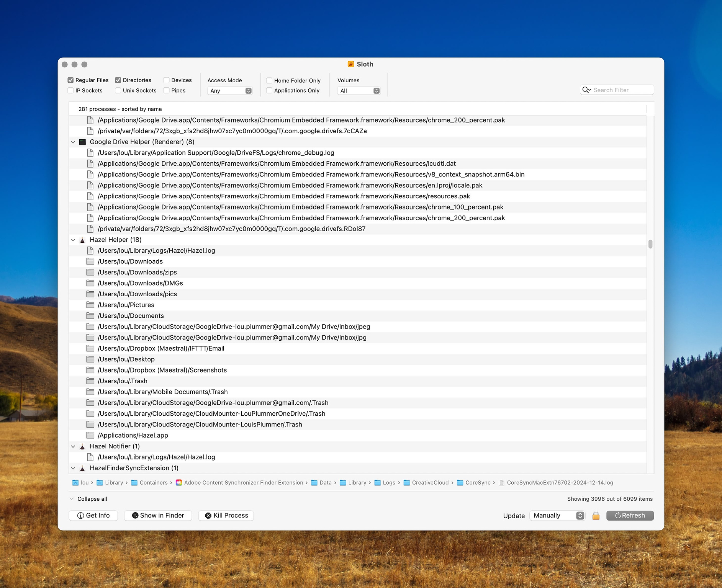The image size is (722, 588).
Task: Click the Google Drive Helper (Renderer) terminal icon
Action: coord(82,142)
